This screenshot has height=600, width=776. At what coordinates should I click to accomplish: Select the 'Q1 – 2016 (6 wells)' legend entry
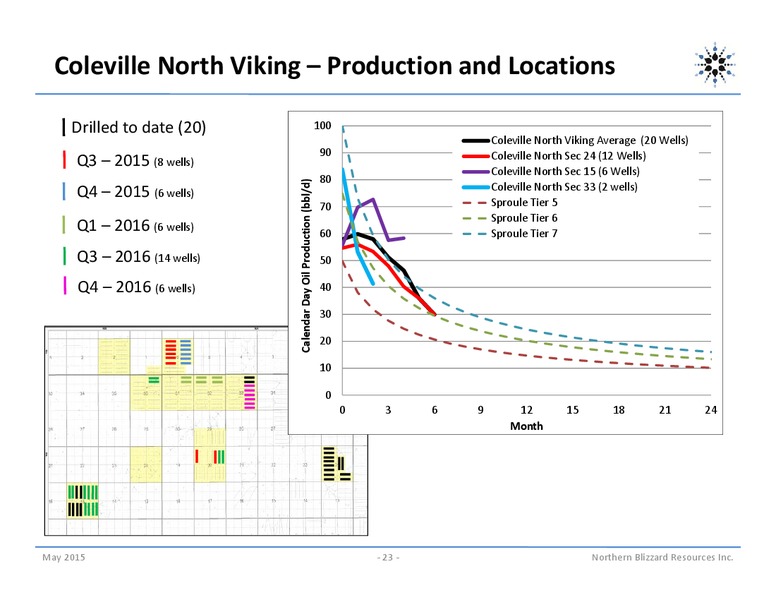pos(135,226)
